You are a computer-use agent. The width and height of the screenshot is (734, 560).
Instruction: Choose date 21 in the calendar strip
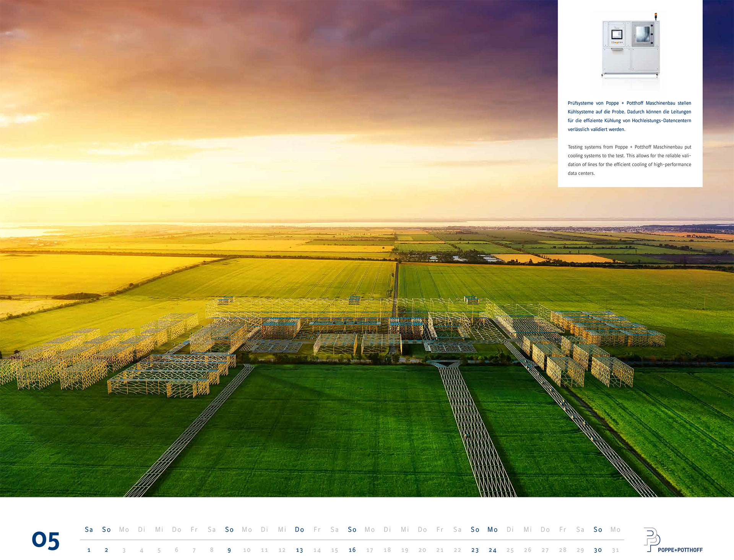[x=440, y=550]
